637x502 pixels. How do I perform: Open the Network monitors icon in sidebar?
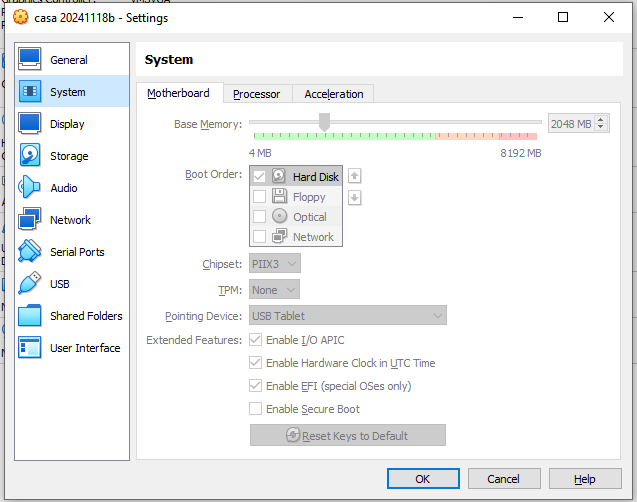point(29,219)
